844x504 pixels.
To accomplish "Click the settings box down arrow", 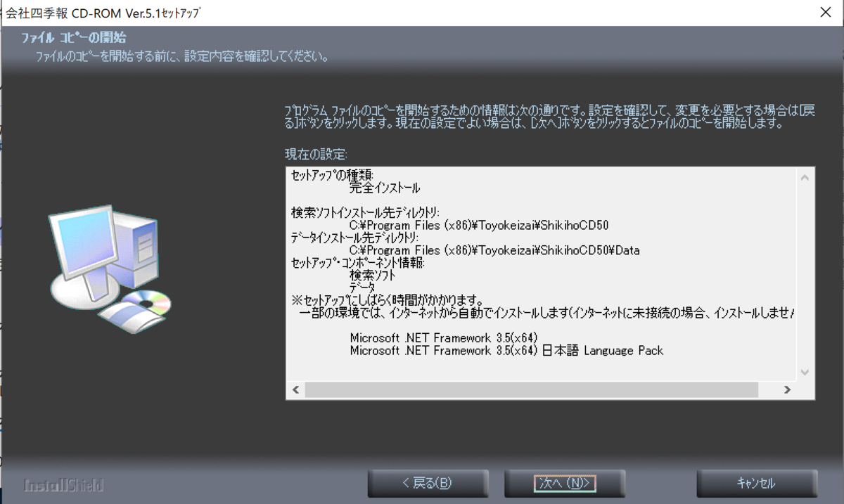I will point(805,372).
